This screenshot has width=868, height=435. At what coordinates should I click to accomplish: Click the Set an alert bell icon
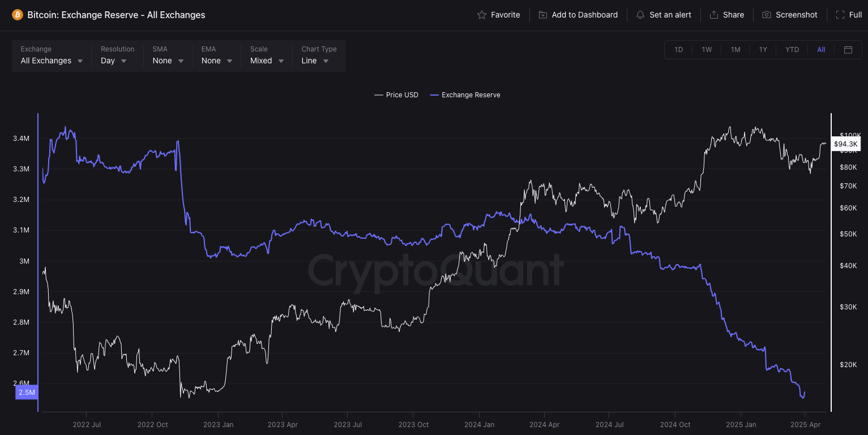[640, 15]
